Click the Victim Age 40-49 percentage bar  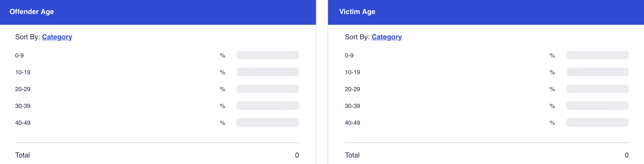tap(597, 122)
